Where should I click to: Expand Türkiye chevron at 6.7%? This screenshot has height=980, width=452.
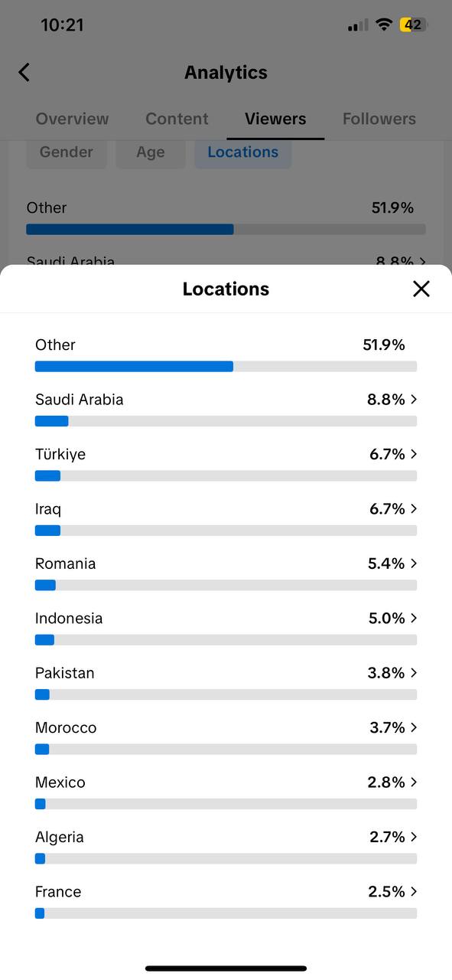tap(414, 454)
